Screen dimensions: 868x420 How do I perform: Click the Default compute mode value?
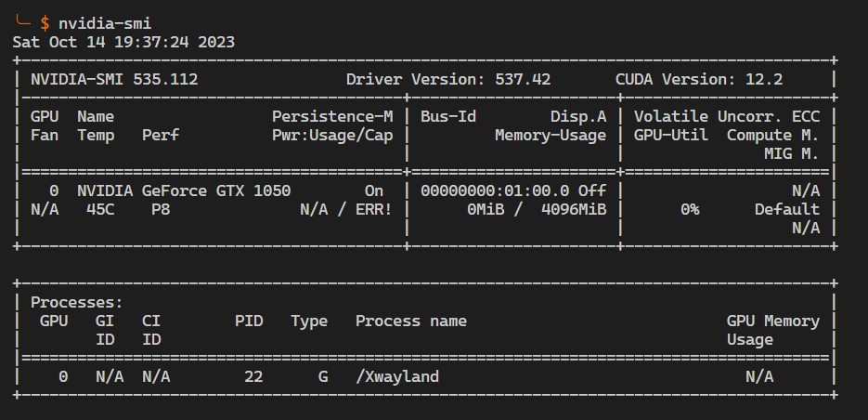click(x=787, y=209)
